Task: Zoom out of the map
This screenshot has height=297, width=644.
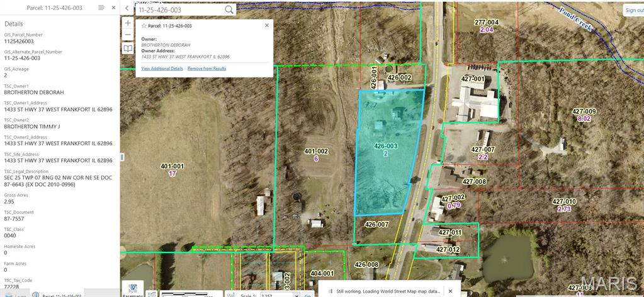Action: (x=128, y=35)
